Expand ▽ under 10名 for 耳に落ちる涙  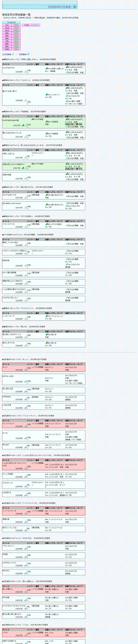(28, 392)
